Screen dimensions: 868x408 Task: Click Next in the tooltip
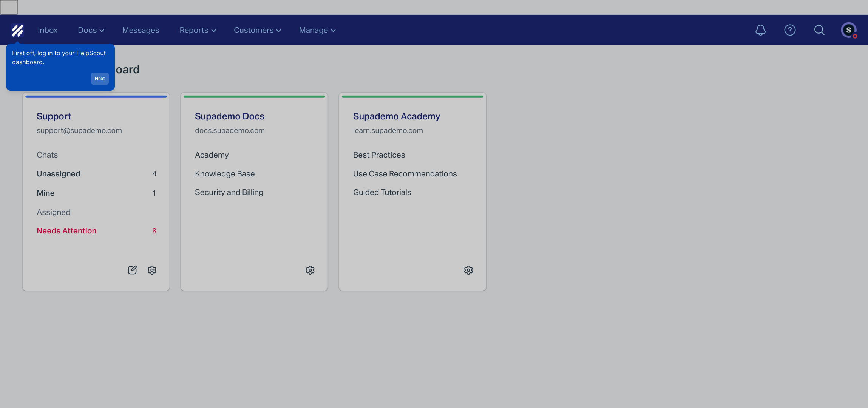pyautogui.click(x=100, y=79)
